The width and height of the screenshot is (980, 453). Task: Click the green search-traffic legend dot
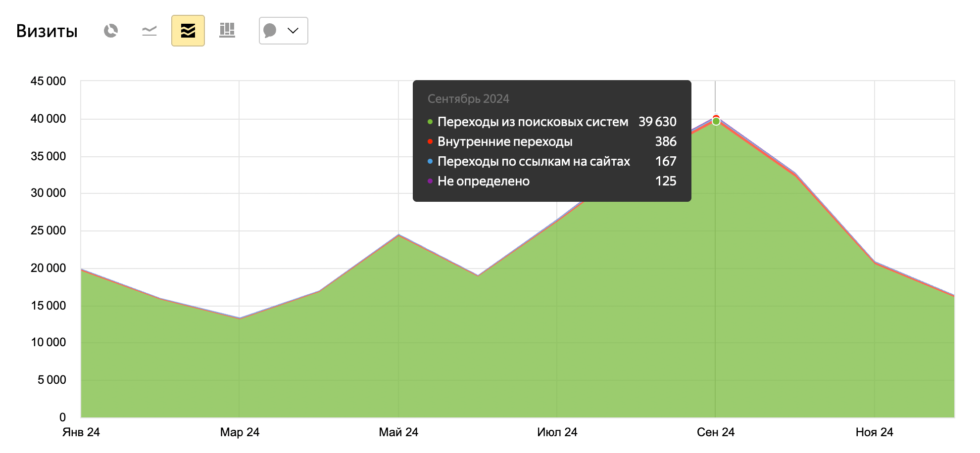[x=430, y=122]
